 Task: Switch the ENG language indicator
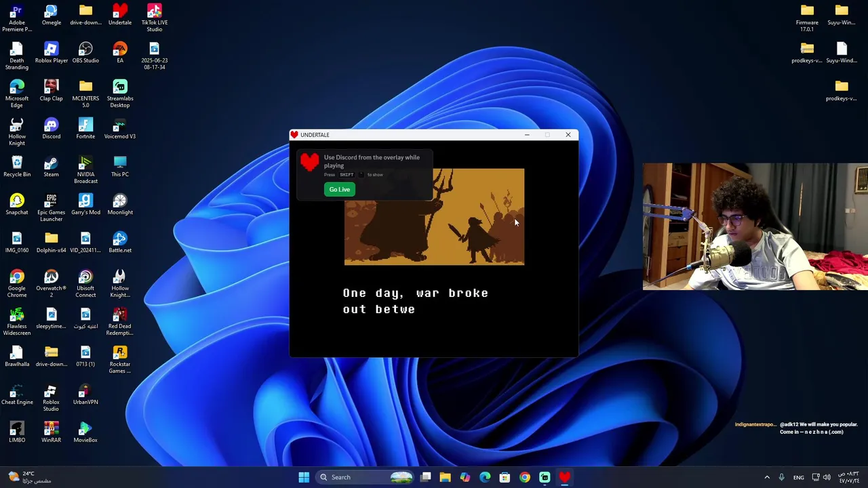click(799, 477)
